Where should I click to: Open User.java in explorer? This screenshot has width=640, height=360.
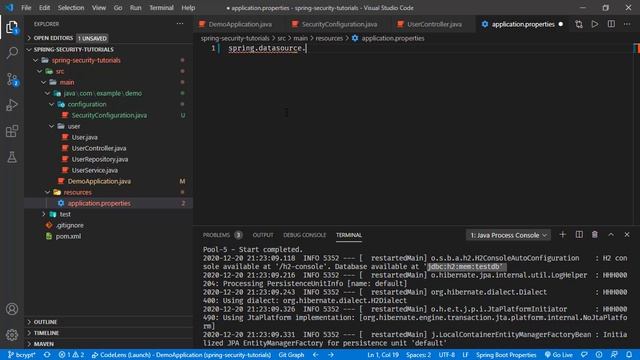tap(84, 138)
